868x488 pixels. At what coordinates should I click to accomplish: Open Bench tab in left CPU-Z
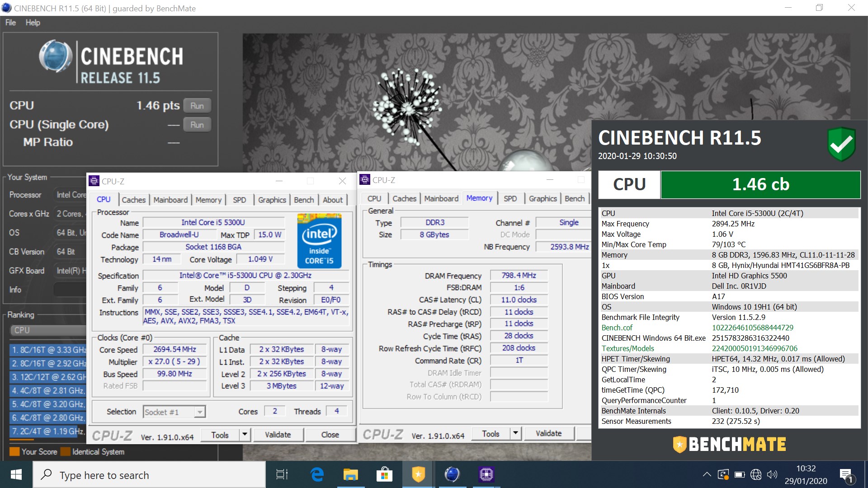(x=304, y=200)
